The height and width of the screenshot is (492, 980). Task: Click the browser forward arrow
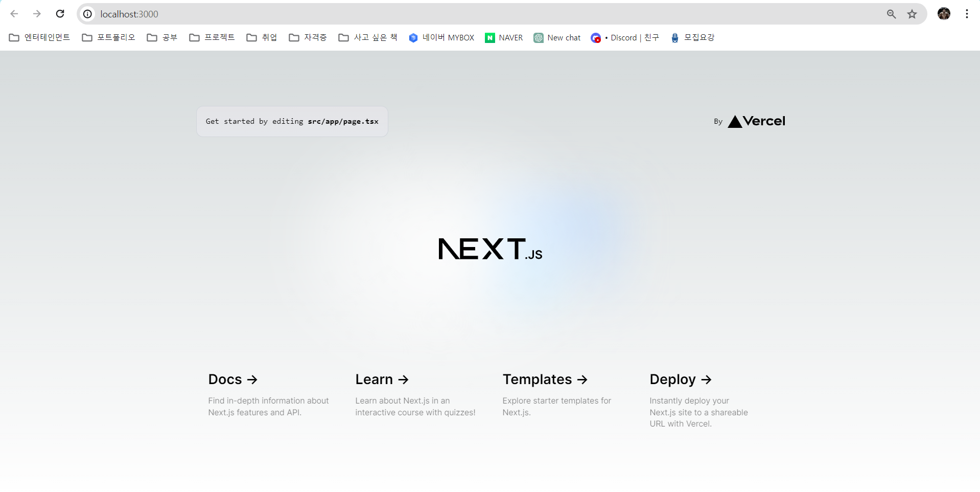(37, 14)
